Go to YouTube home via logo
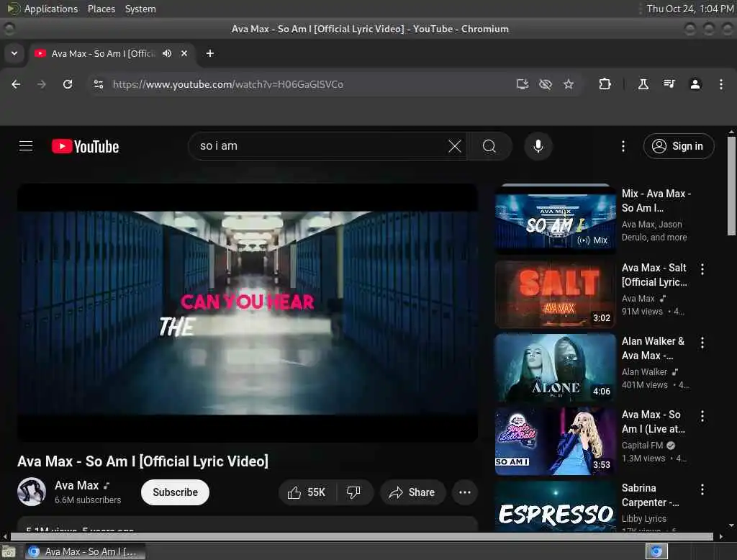 click(x=85, y=146)
